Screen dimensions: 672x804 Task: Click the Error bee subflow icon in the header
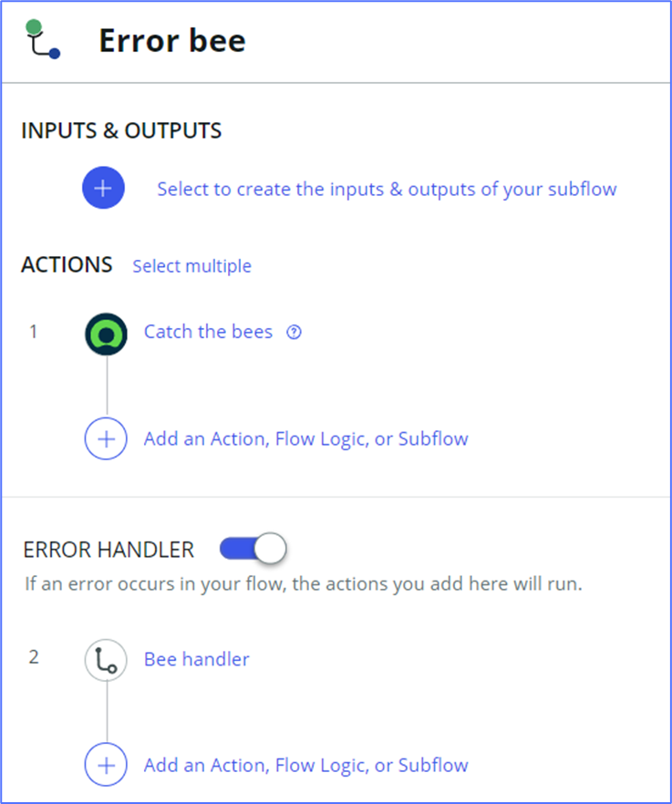[x=40, y=40]
